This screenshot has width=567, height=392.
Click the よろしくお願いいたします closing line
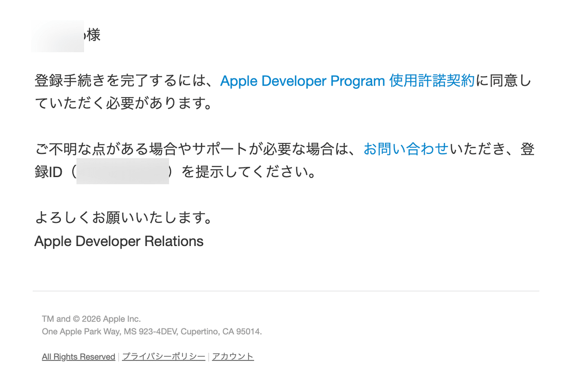[x=123, y=218]
